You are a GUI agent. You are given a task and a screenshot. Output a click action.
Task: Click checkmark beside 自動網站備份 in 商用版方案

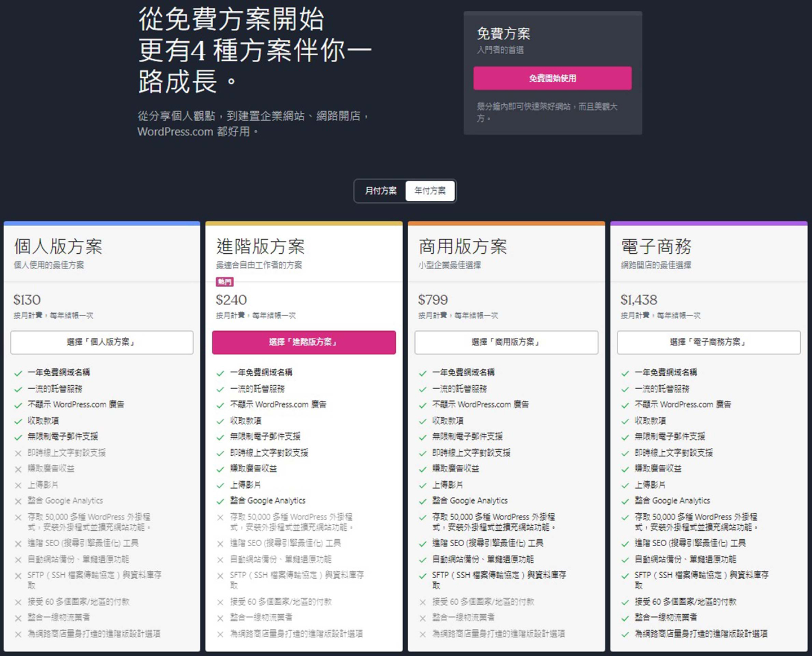[x=423, y=560]
